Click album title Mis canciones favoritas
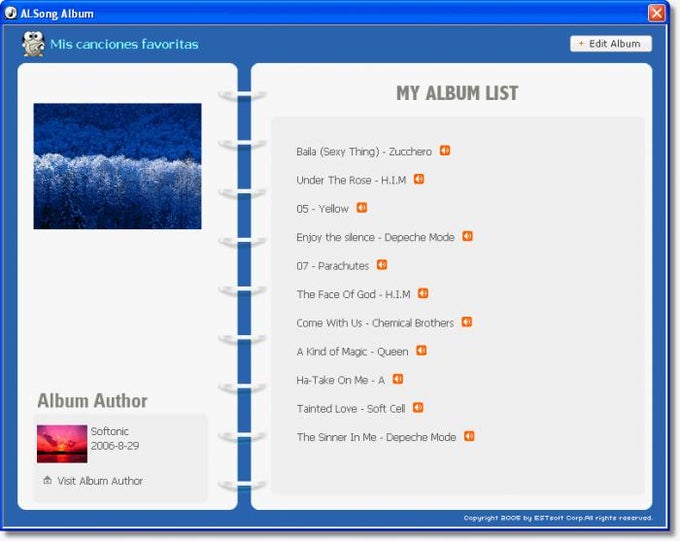Viewport: 680px width, 541px height. (x=124, y=44)
